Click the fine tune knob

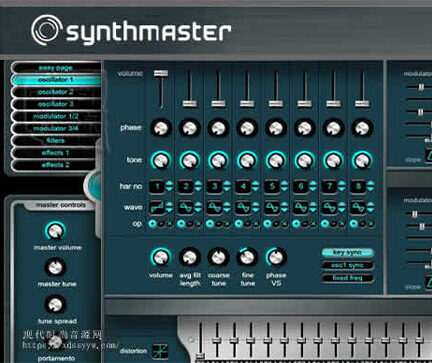pyautogui.click(x=247, y=257)
